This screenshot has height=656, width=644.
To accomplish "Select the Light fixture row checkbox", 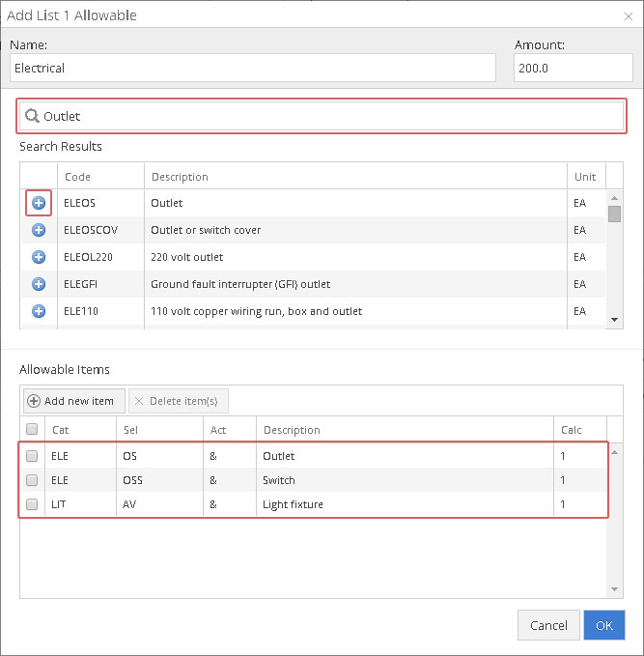I will coord(32,504).
